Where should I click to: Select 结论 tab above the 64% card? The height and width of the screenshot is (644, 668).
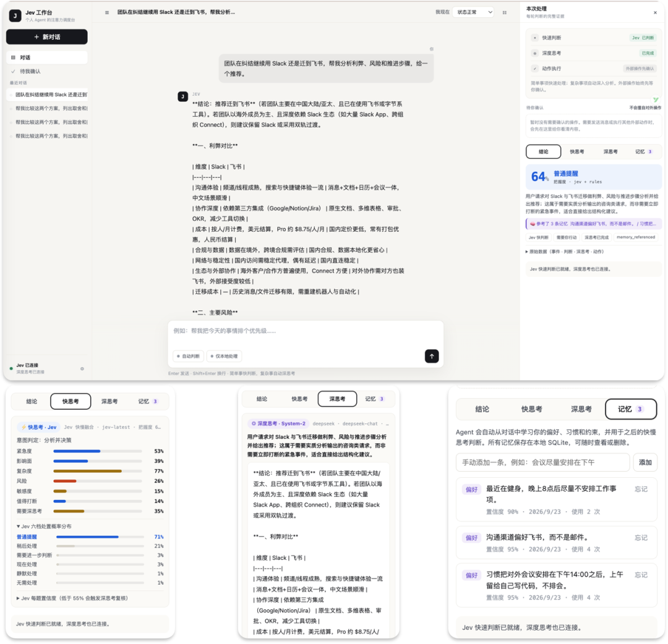tap(543, 151)
